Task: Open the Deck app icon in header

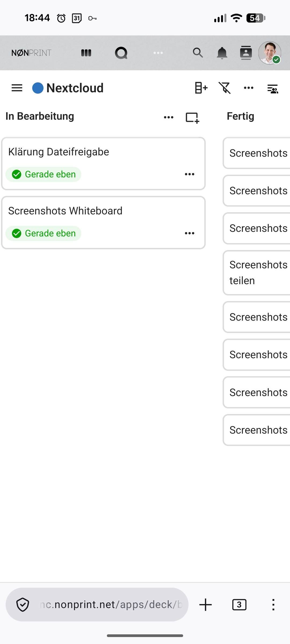Action: [86, 53]
